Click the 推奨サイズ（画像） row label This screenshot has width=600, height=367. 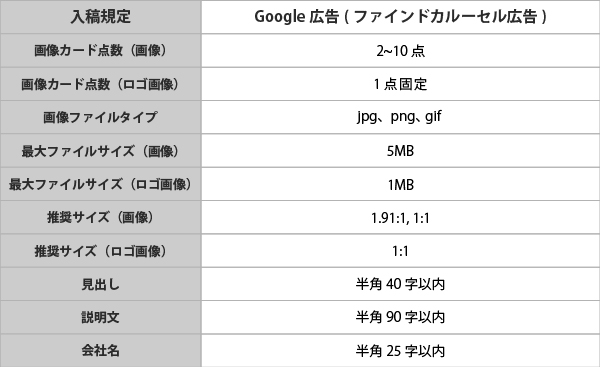point(101,217)
